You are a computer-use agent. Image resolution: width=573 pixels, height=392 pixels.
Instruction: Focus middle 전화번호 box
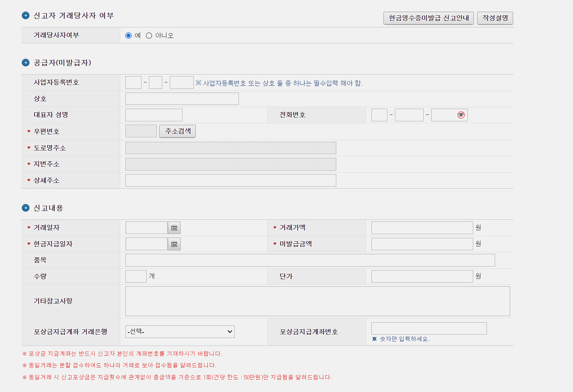[409, 115]
